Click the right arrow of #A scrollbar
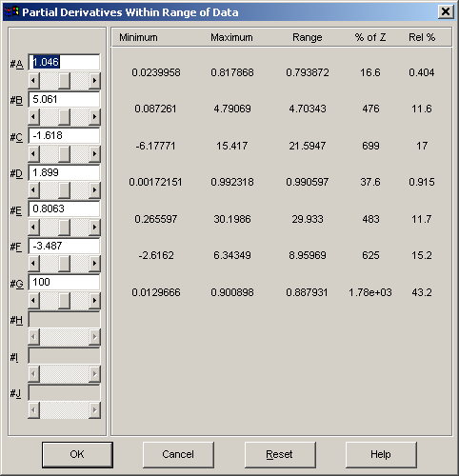 [94, 81]
